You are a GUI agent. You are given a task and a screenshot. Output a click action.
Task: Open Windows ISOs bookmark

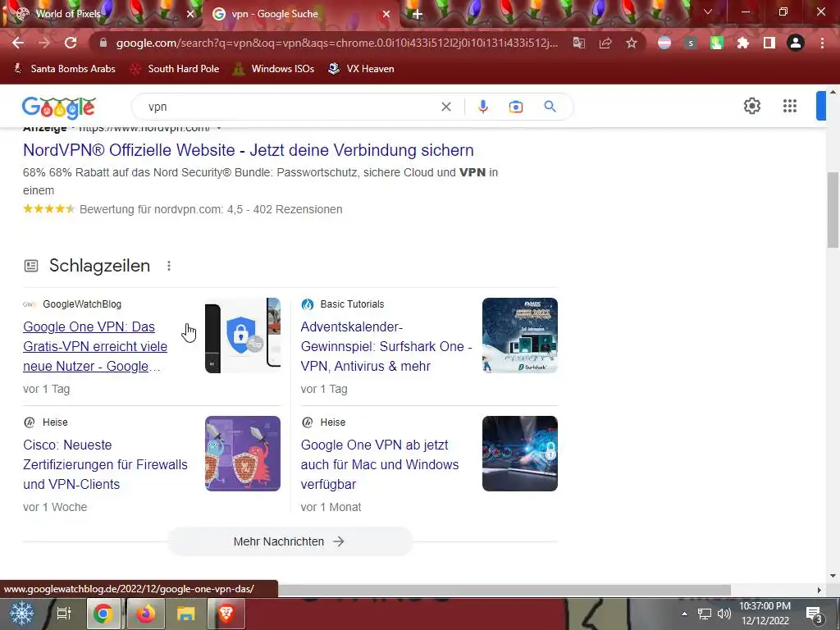click(x=274, y=69)
